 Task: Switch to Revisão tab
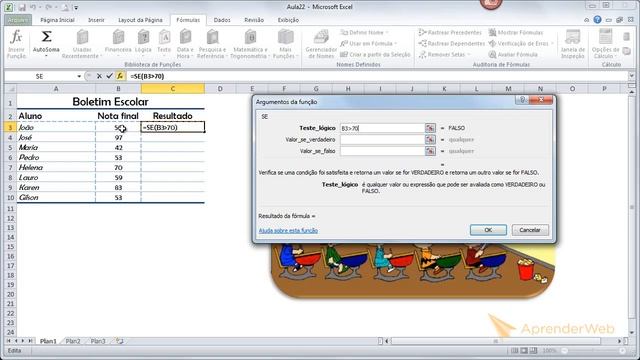(x=254, y=20)
